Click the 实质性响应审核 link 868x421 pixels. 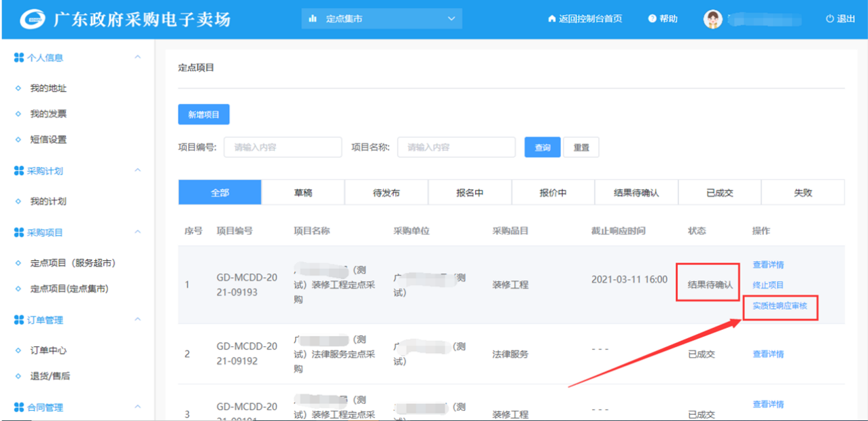(x=780, y=306)
